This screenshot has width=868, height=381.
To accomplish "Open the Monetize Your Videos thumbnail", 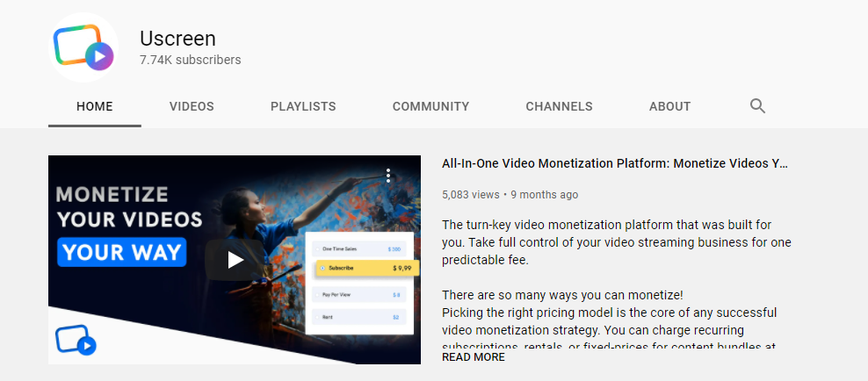I will point(235,260).
